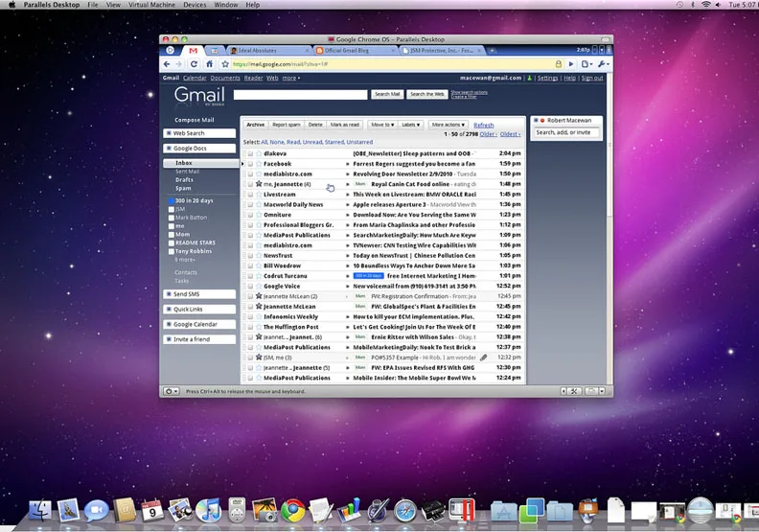Click the padlock security icon in address bar
Screen dimensions: 759x532
point(559,64)
